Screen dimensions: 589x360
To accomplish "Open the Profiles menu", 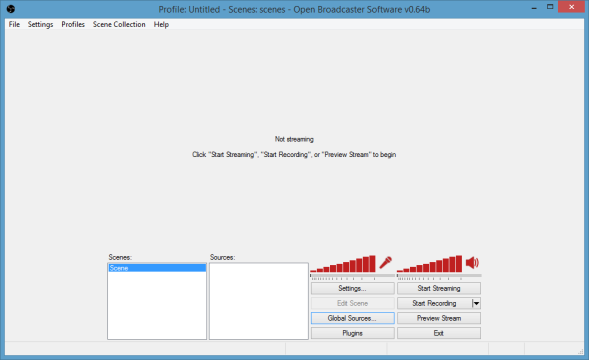I will 73,24.
